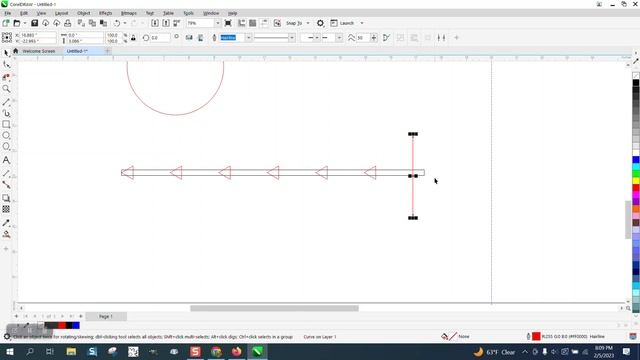640x360 pixels.
Task: Toggle show grid button
Action: click(x=253, y=23)
